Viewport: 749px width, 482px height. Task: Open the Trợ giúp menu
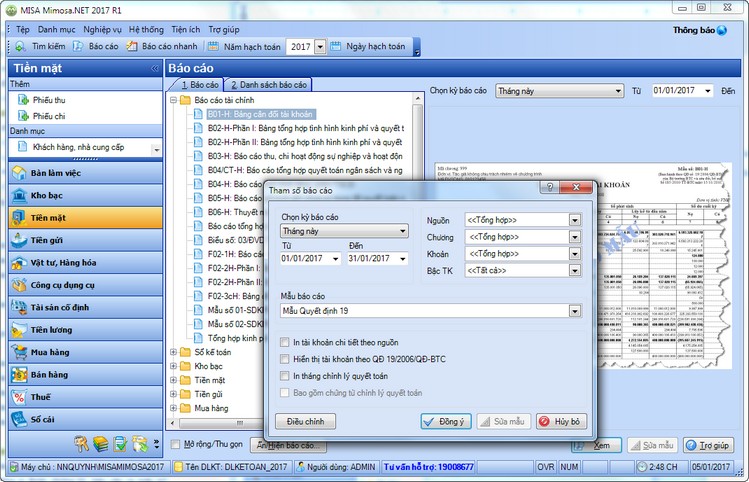pos(224,30)
